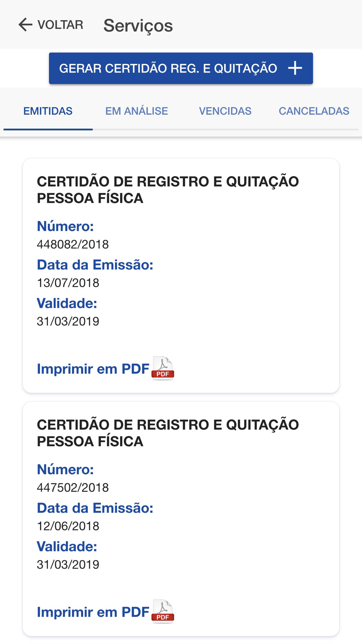
Task: Click Imprimir em PDF link for 447502/2018
Action: (93, 612)
